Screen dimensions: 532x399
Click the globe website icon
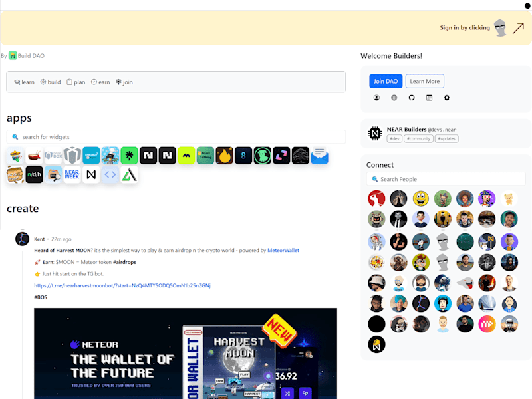coord(394,98)
